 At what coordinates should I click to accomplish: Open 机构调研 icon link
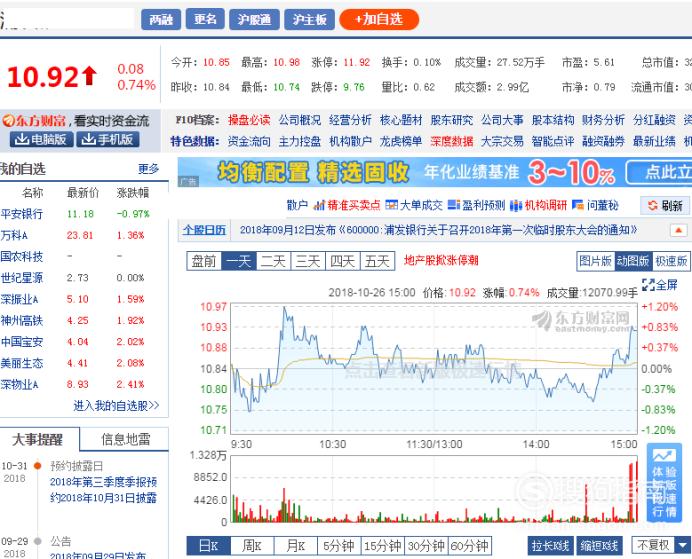tap(538, 205)
